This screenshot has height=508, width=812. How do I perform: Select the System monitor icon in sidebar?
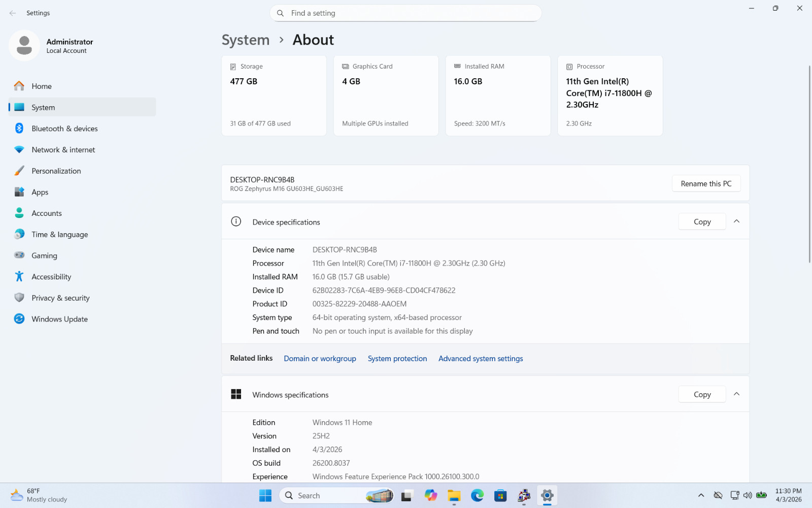19,107
